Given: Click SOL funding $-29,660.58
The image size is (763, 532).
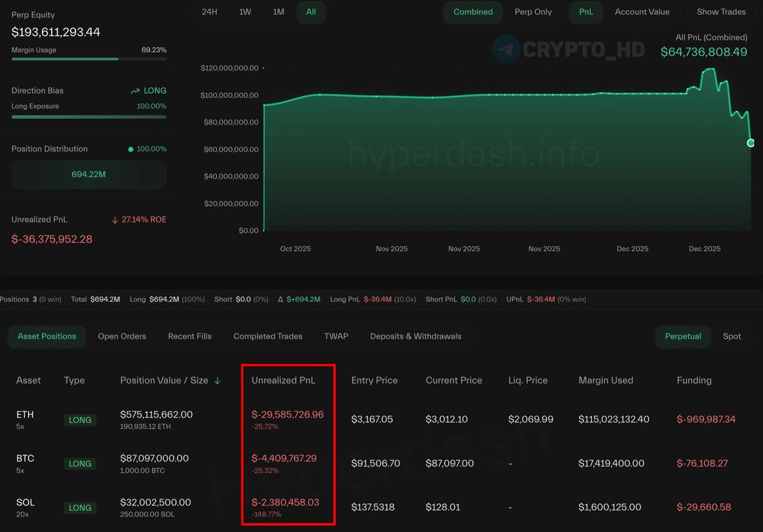Looking at the screenshot, I should point(704,507).
